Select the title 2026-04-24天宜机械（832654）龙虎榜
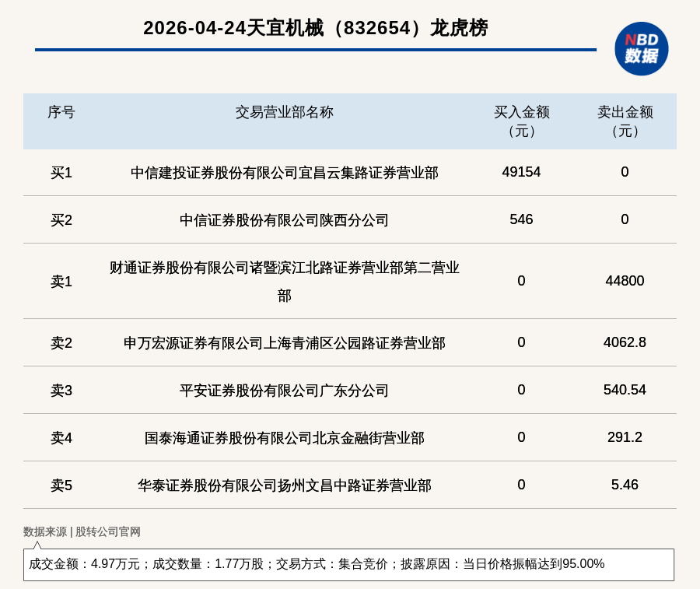The width and height of the screenshot is (700, 589). [316, 28]
